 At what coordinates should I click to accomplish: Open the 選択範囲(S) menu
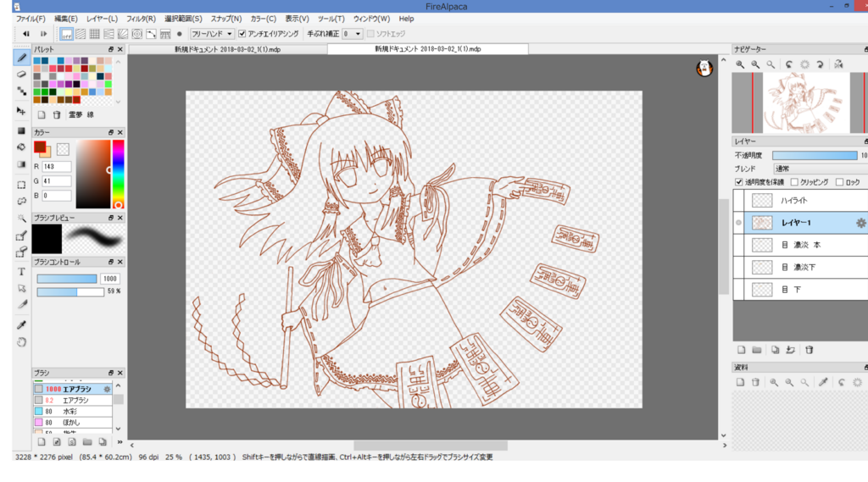coord(183,19)
